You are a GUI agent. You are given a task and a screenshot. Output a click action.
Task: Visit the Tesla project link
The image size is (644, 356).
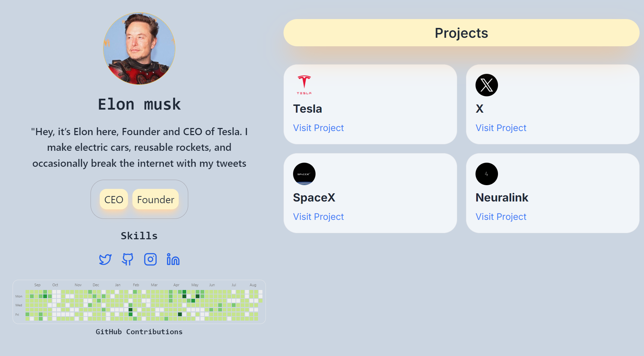click(x=319, y=128)
